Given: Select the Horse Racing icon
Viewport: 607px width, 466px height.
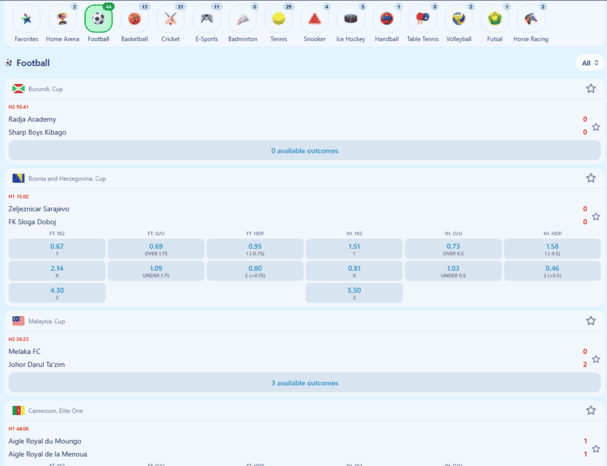Looking at the screenshot, I should pyautogui.click(x=530, y=20).
